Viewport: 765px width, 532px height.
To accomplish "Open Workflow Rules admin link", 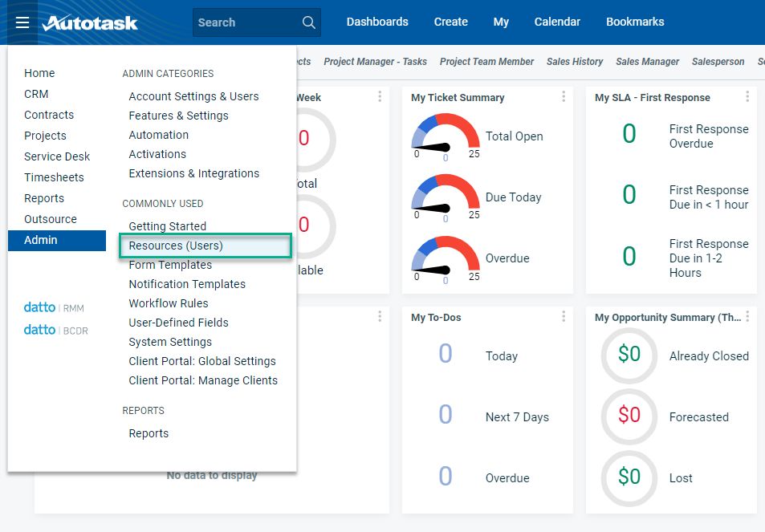I will [x=169, y=303].
